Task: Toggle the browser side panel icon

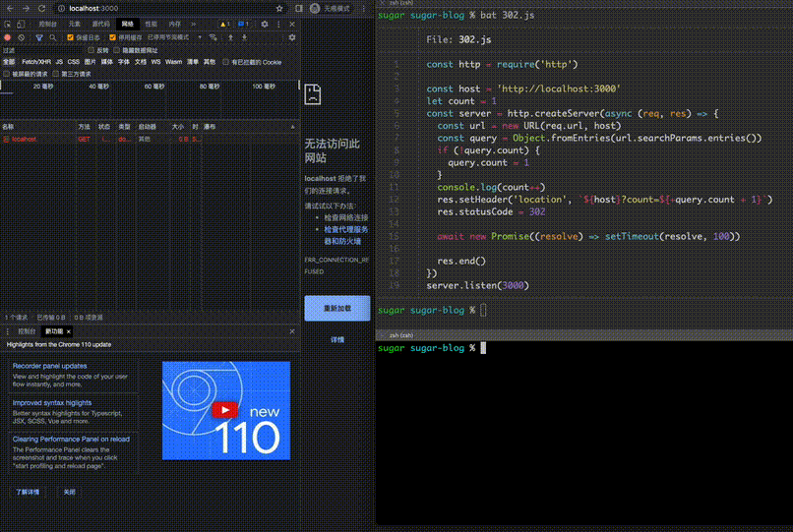Action: point(299,9)
